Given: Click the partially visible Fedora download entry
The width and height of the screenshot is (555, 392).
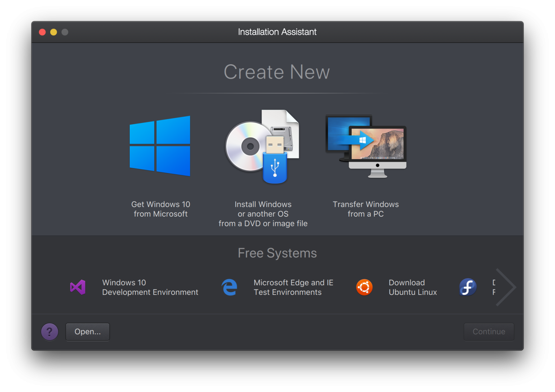Looking at the screenshot, I should point(481,287).
